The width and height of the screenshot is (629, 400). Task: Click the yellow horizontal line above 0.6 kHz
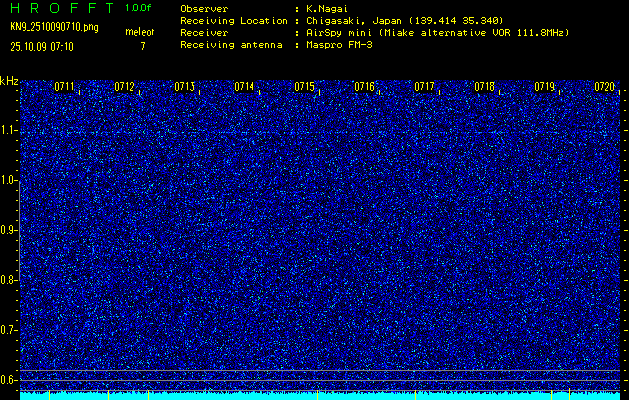[x=320, y=371]
